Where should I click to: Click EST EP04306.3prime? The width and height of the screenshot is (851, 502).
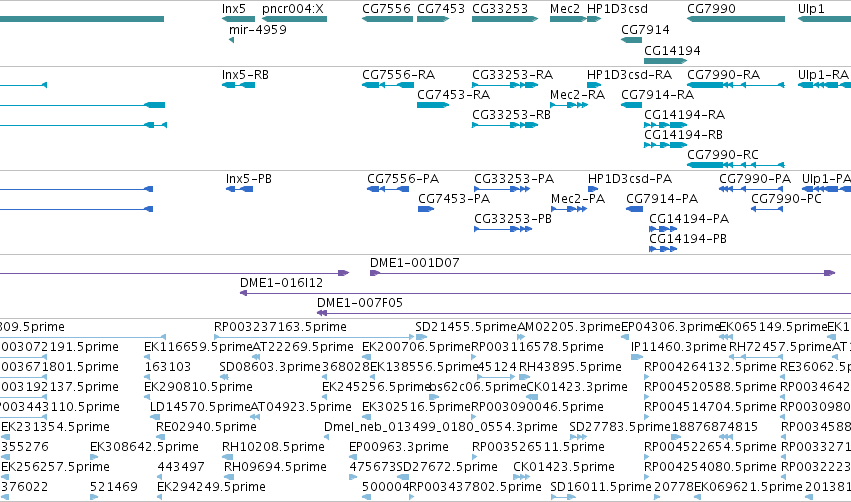click(624, 338)
